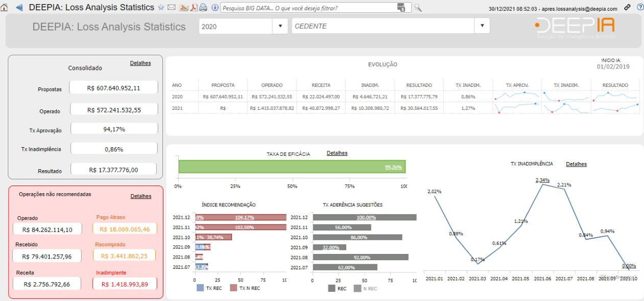Open Detalhes for Operações não recomendadas

click(141, 196)
